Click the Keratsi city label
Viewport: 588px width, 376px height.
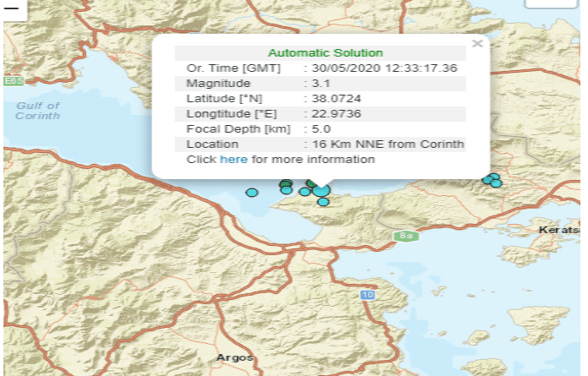559,230
